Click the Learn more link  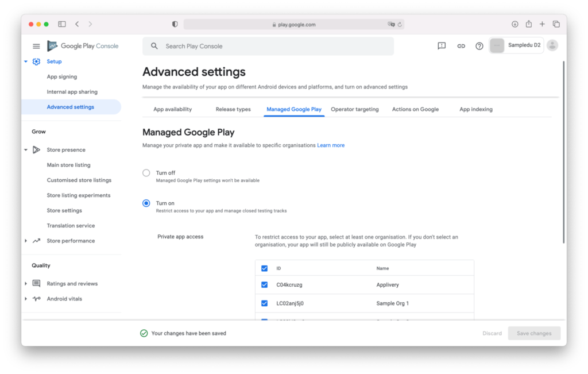(331, 145)
